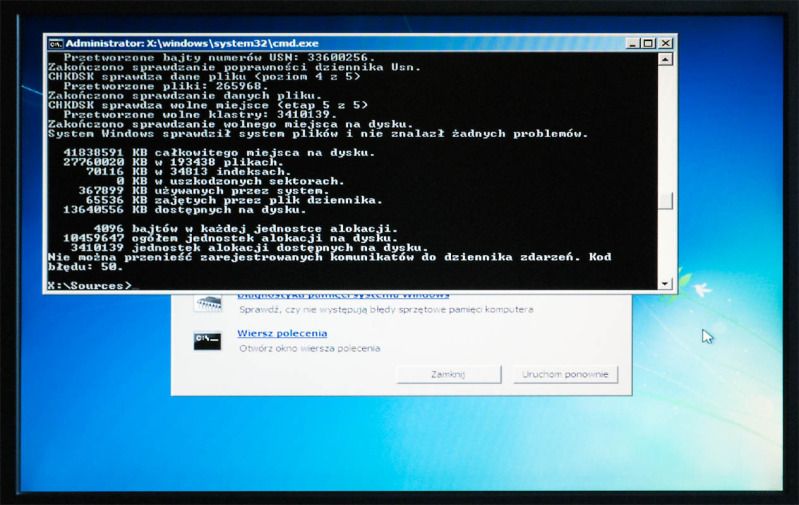799x505 pixels.
Task: Click line 'Przetworzone pliki: 265968'
Action: pos(166,86)
